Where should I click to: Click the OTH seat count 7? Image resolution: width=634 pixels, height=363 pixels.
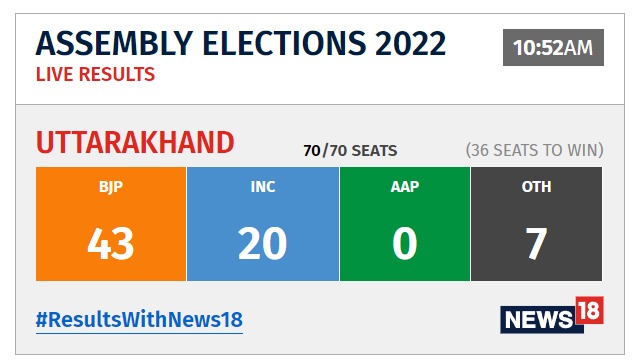[x=536, y=243]
